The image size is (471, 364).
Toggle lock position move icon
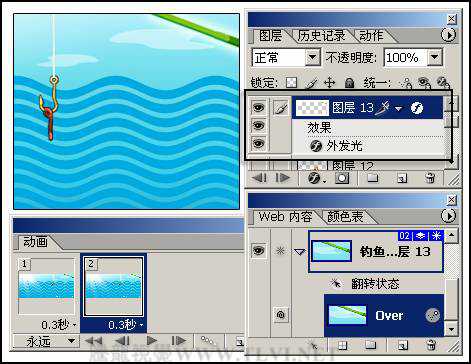point(330,82)
